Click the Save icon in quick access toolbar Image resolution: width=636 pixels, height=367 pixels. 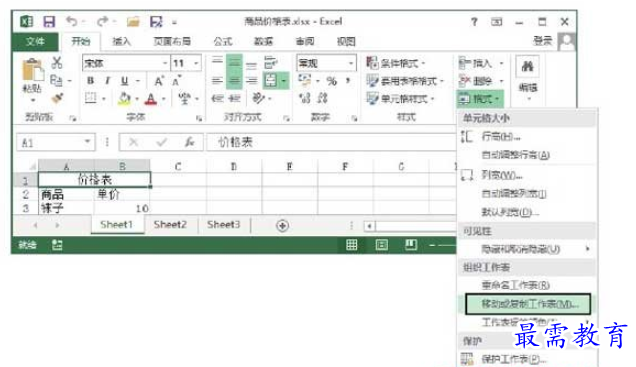point(49,21)
